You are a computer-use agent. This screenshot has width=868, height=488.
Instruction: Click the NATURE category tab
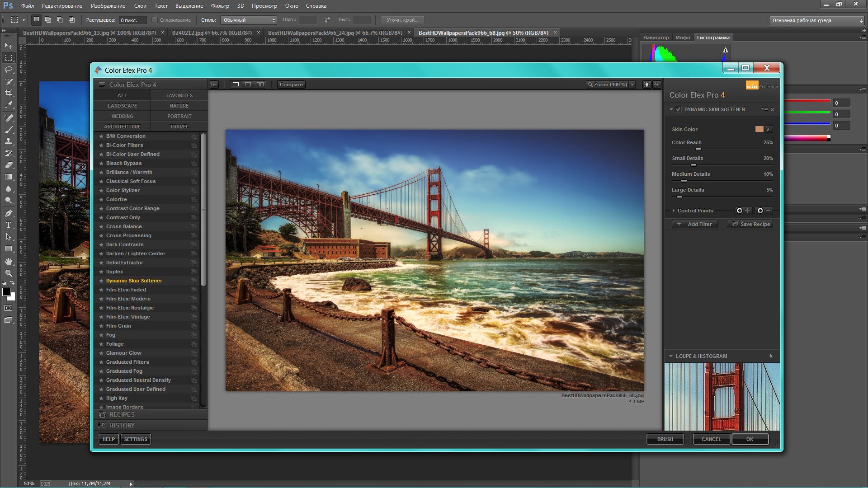(x=179, y=105)
